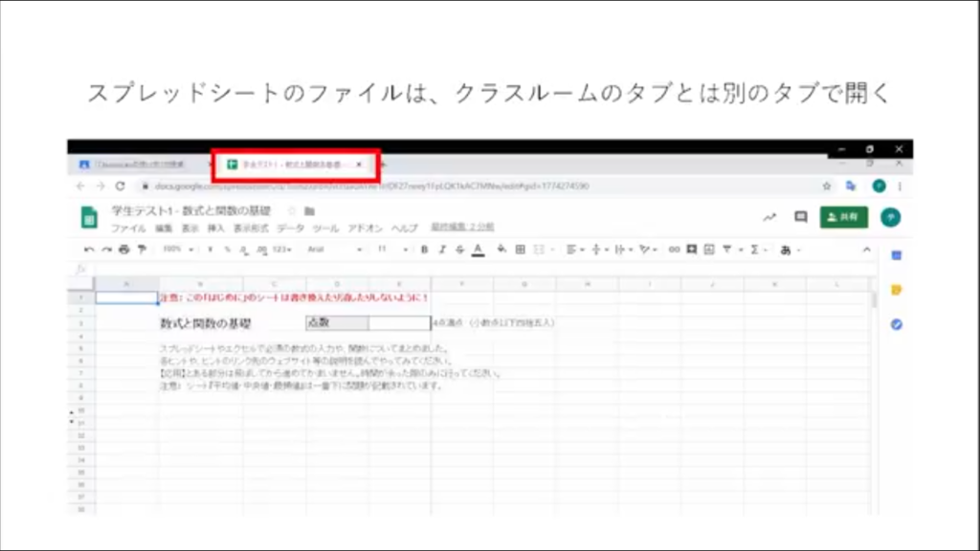
Task: Switch to the Classroom browser tab
Action: (x=140, y=165)
